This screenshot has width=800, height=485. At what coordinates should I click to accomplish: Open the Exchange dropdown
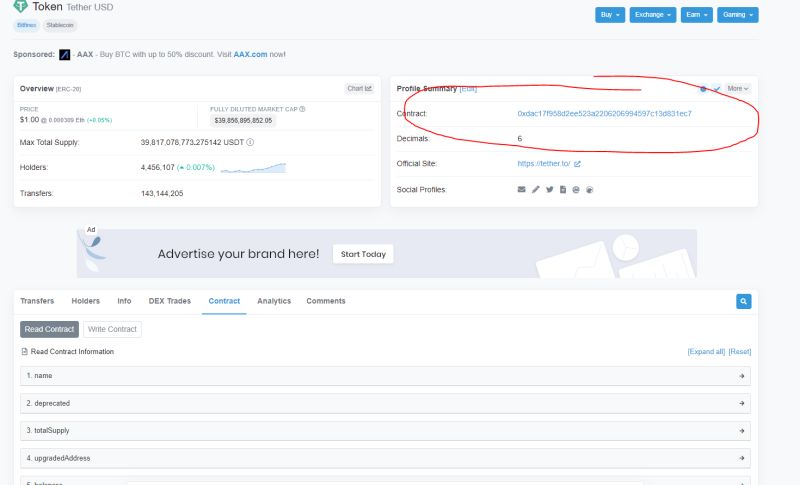click(653, 15)
